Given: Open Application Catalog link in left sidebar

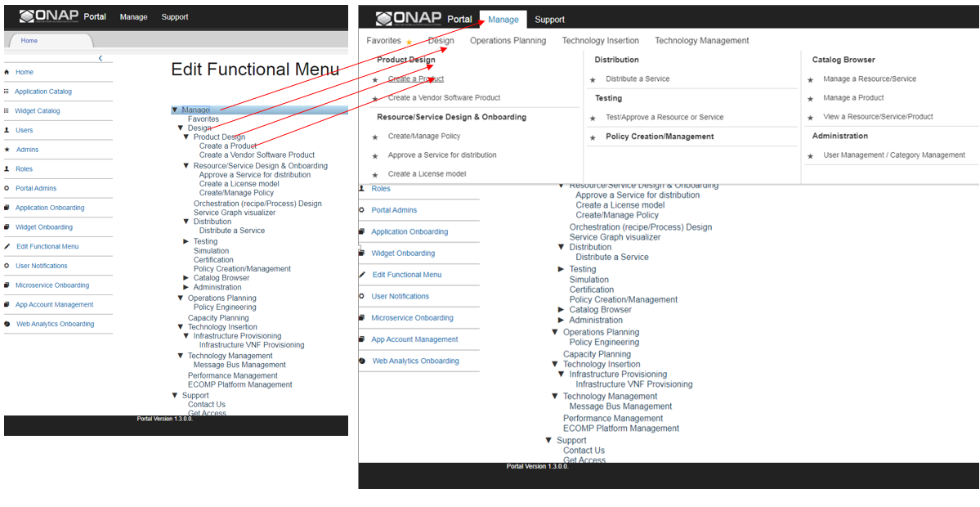Looking at the screenshot, I should pos(43,92).
